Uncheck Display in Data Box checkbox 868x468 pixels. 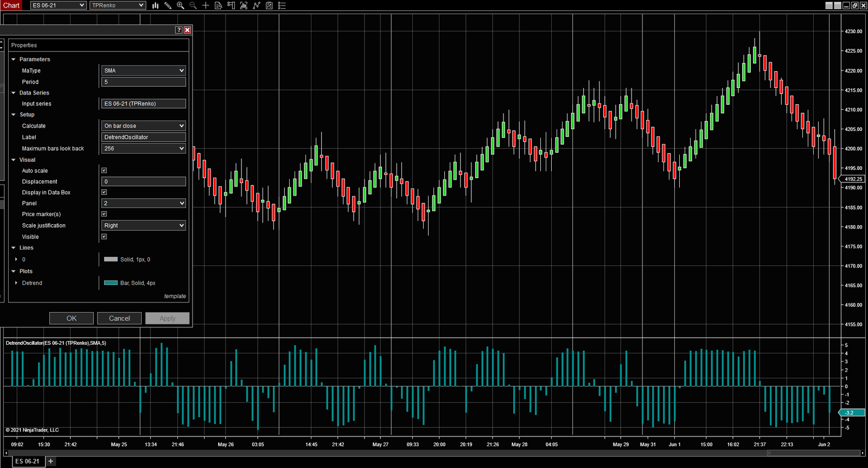[x=104, y=192]
